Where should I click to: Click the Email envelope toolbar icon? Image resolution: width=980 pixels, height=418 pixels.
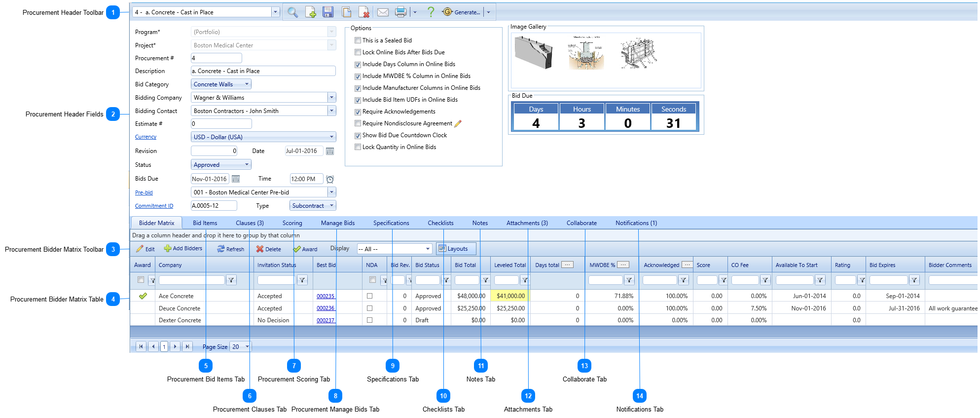click(383, 12)
